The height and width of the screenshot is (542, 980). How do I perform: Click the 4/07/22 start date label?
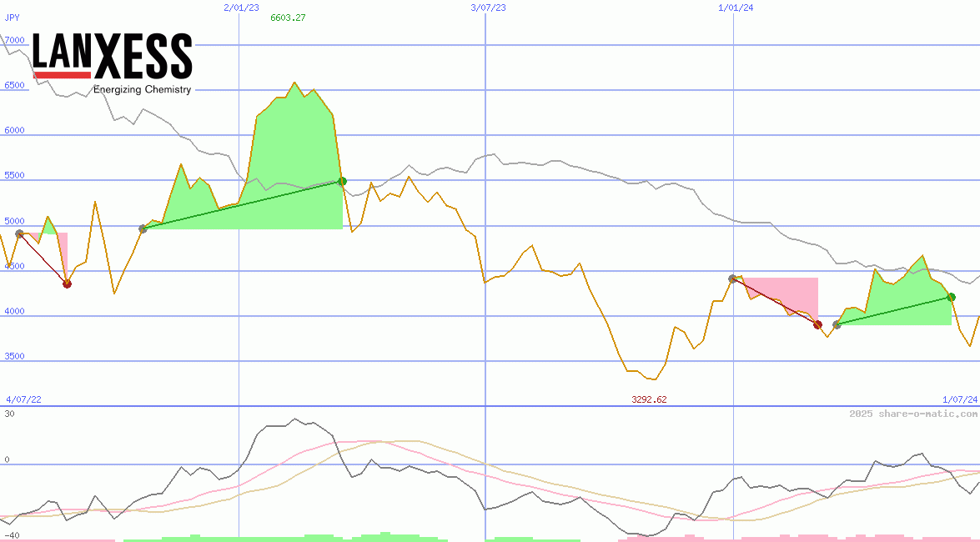[x=23, y=399]
